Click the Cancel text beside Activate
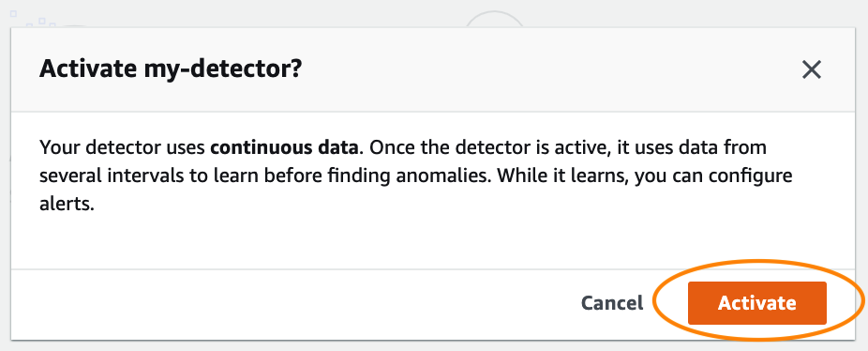The height and width of the screenshot is (351, 868). tap(612, 303)
